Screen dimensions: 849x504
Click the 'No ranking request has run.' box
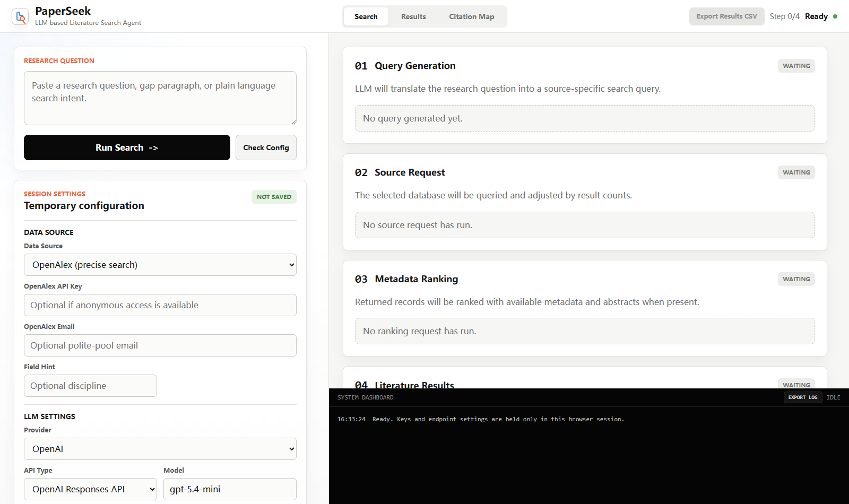(x=585, y=331)
